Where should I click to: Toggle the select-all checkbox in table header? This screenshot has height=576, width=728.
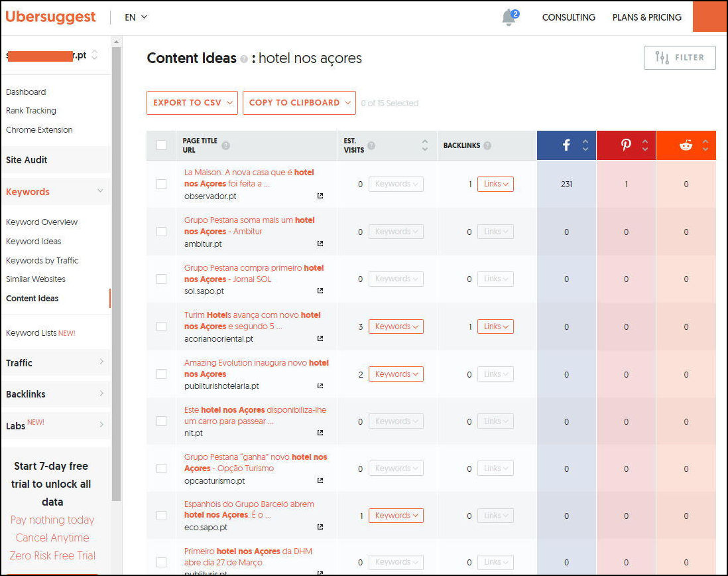coord(162,145)
